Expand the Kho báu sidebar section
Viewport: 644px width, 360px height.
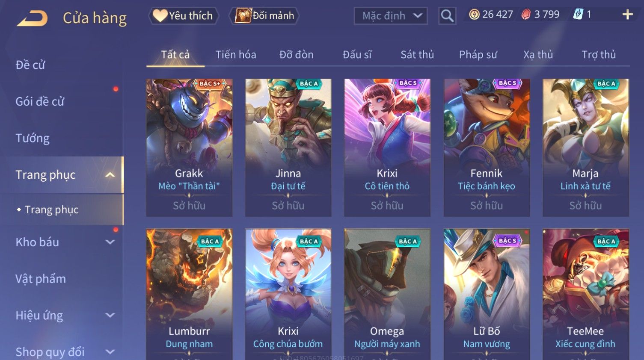tap(110, 242)
